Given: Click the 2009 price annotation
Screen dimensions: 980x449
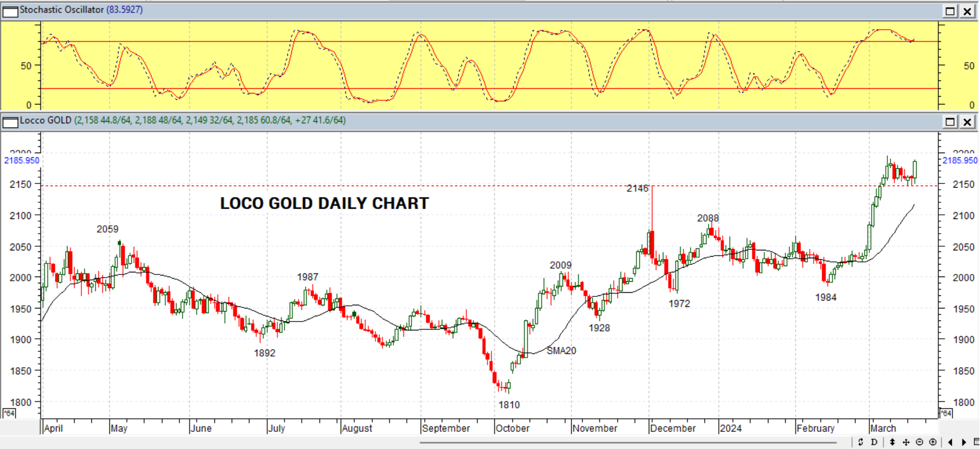Looking at the screenshot, I should tap(561, 265).
